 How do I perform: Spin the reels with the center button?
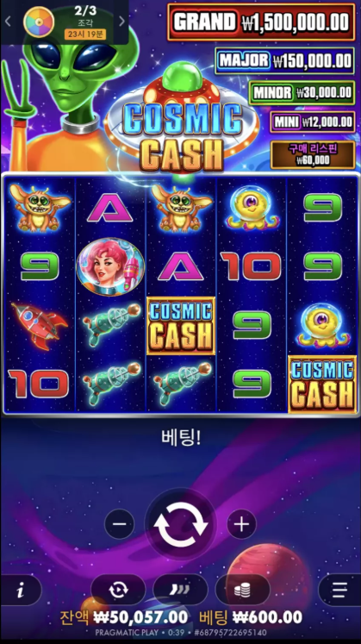(x=181, y=524)
